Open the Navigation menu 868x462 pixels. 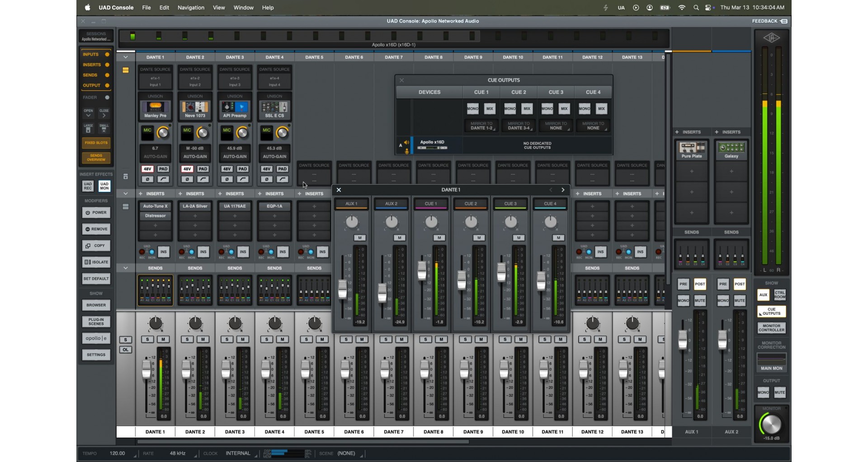tap(191, 8)
